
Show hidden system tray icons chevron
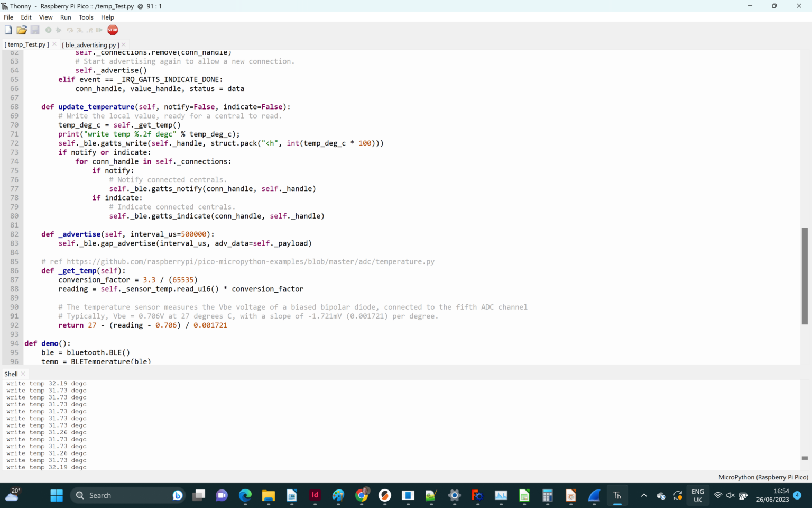(643, 495)
